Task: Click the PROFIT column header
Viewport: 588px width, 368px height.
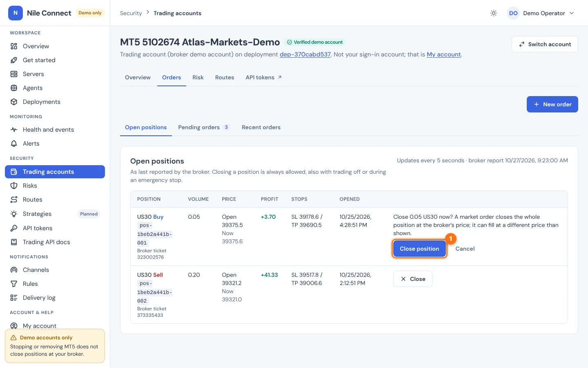Action: pyautogui.click(x=269, y=199)
